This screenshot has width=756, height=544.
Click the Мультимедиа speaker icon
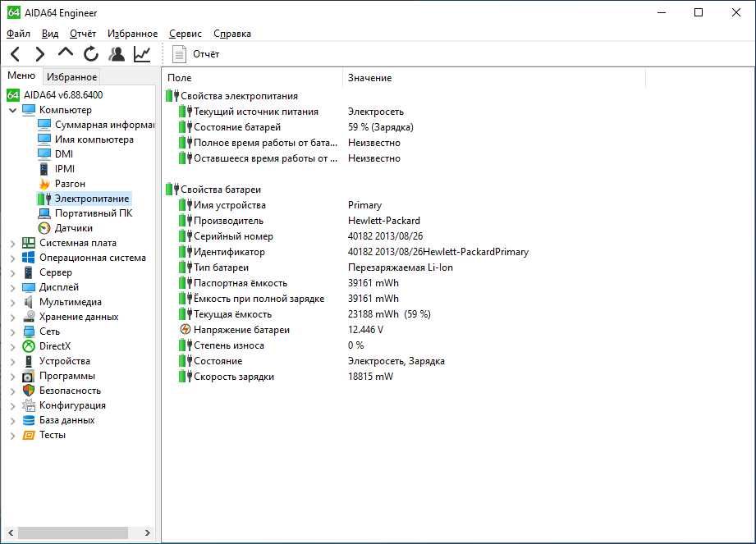coord(29,302)
